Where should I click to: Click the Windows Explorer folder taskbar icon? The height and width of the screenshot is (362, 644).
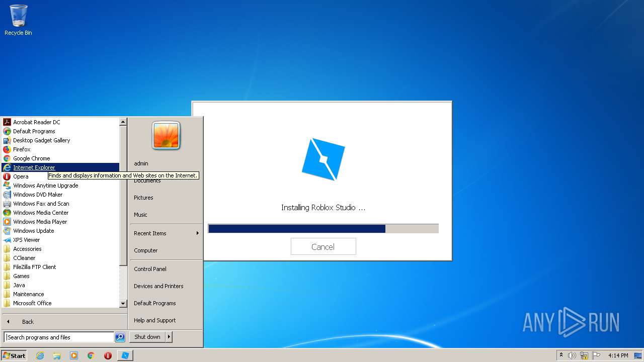(x=57, y=355)
